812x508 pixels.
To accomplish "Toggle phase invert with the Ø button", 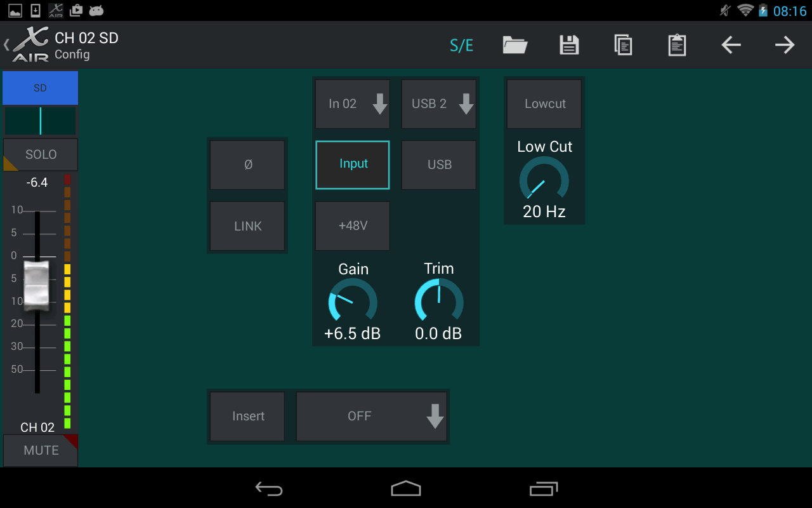I will (247, 164).
